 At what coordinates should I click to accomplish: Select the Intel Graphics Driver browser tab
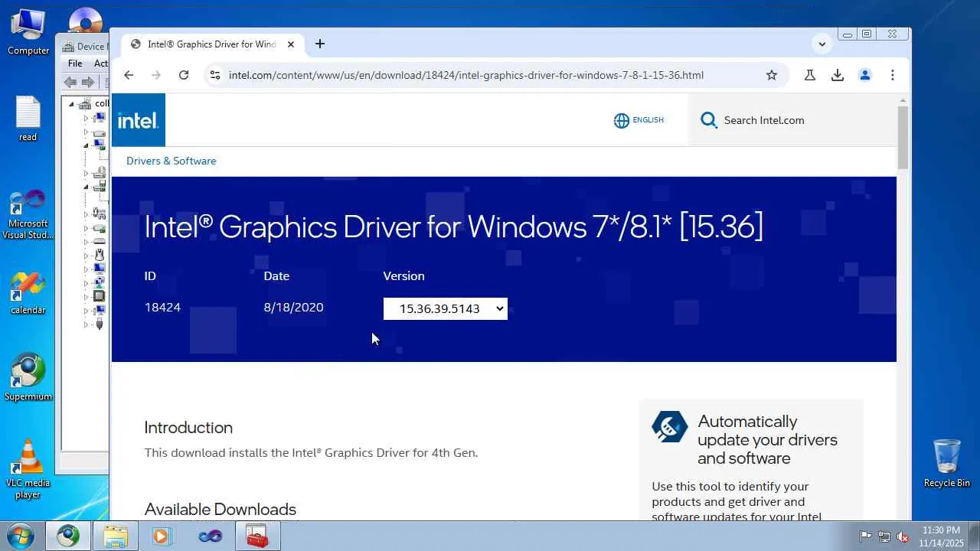pos(212,44)
